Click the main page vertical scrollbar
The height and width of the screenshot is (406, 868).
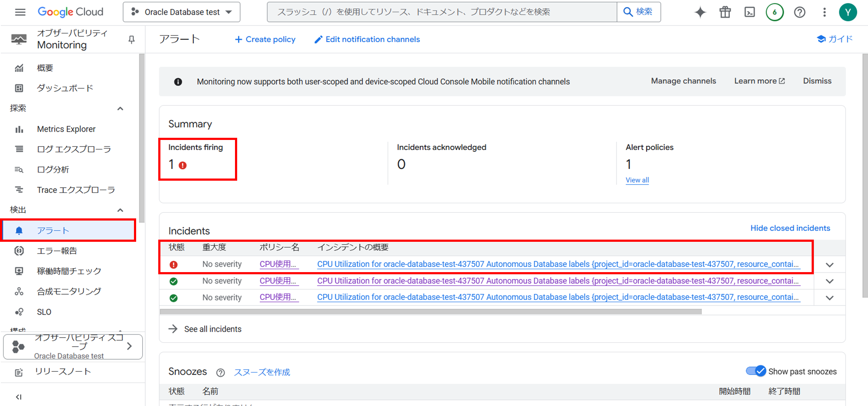865,175
